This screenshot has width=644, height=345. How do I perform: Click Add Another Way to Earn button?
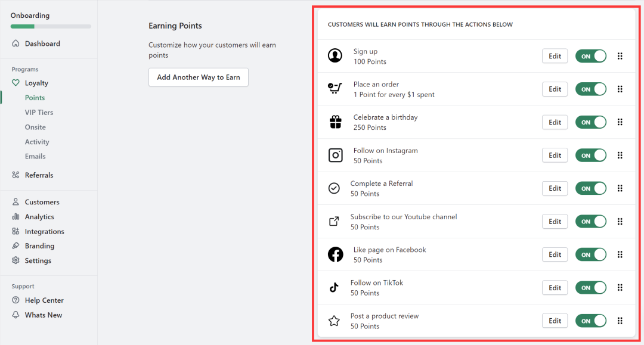tap(199, 77)
